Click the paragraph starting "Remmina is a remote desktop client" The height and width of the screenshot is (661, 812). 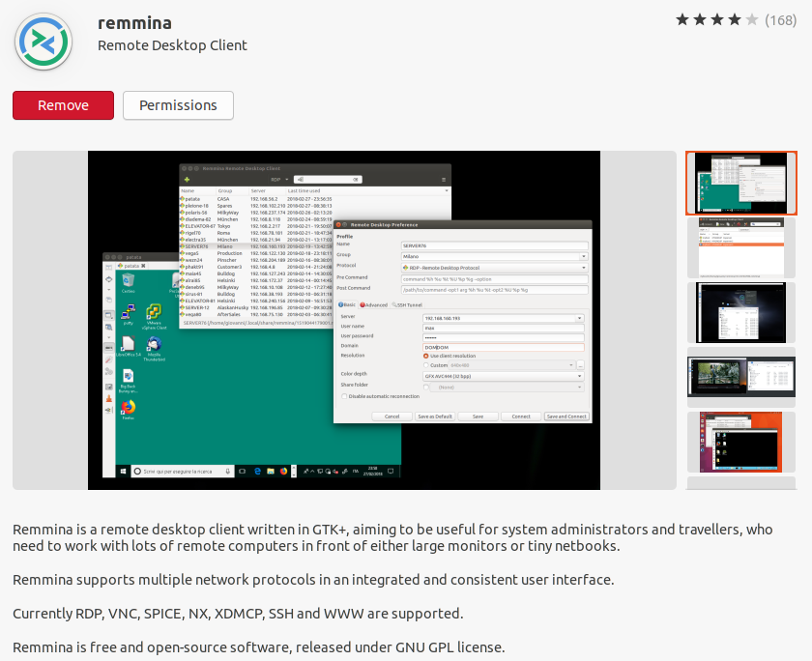(392, 538)
